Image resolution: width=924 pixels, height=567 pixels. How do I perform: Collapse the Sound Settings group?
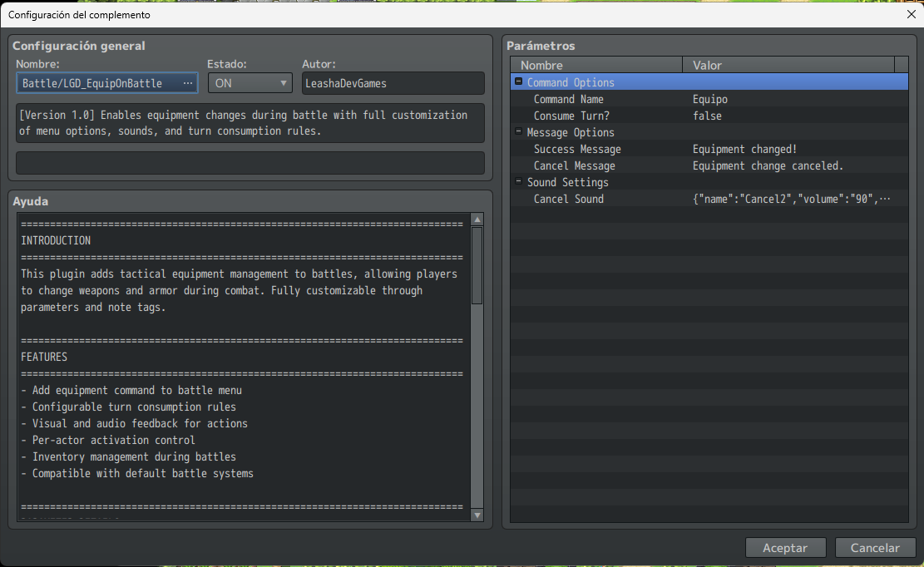(x=519, y=182)
